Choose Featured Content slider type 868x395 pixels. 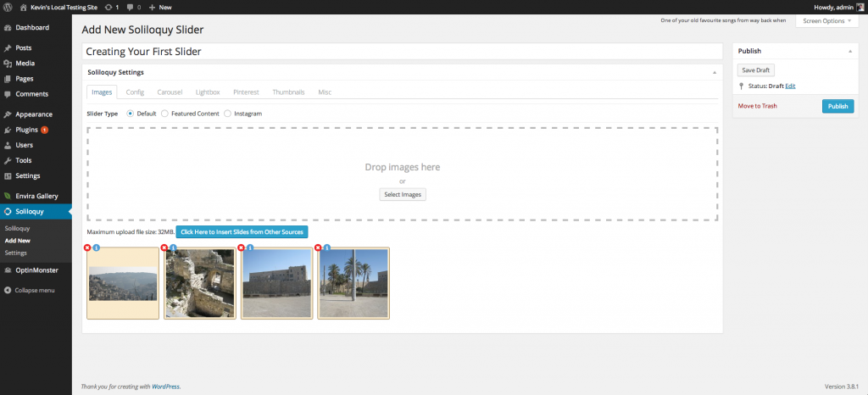click(x=164, y=114)
